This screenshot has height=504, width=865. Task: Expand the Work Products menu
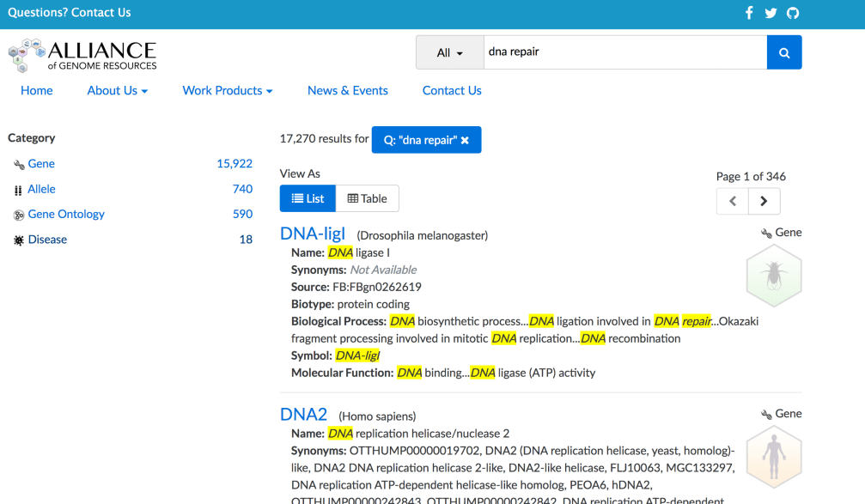click(x=227, y=90)
